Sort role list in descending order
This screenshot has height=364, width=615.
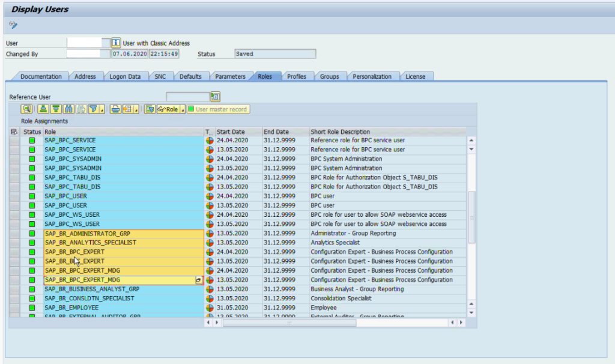tap(56, 109)
